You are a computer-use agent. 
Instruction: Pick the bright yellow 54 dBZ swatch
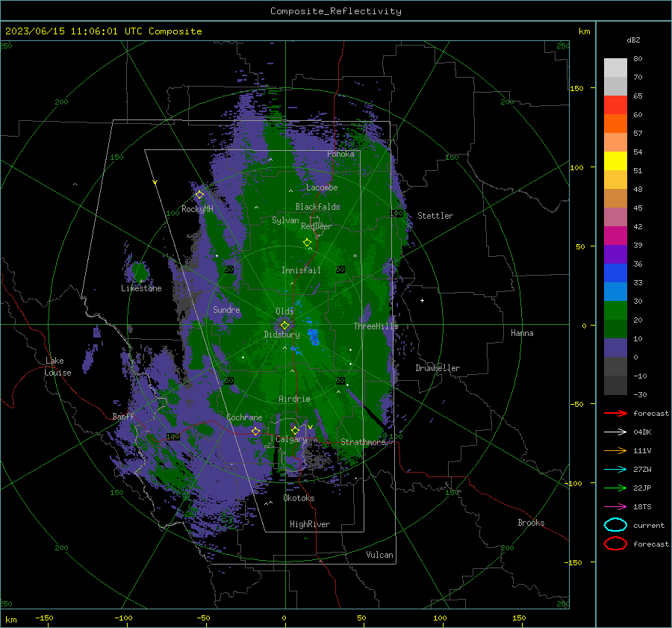pos(615,161)
